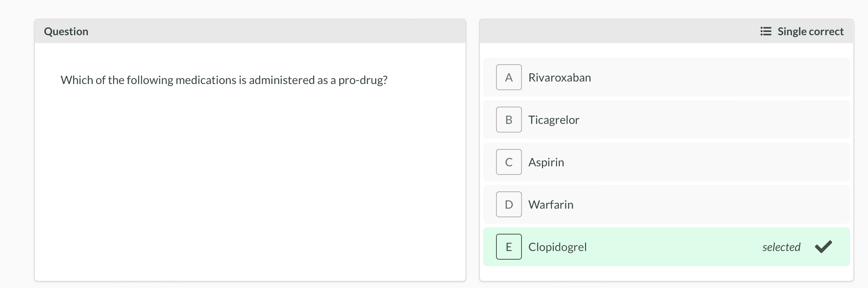Pick the Aspirin answer text
This screenshot has width=868, height=288.
pyautogui.click(x=546, y=162)
